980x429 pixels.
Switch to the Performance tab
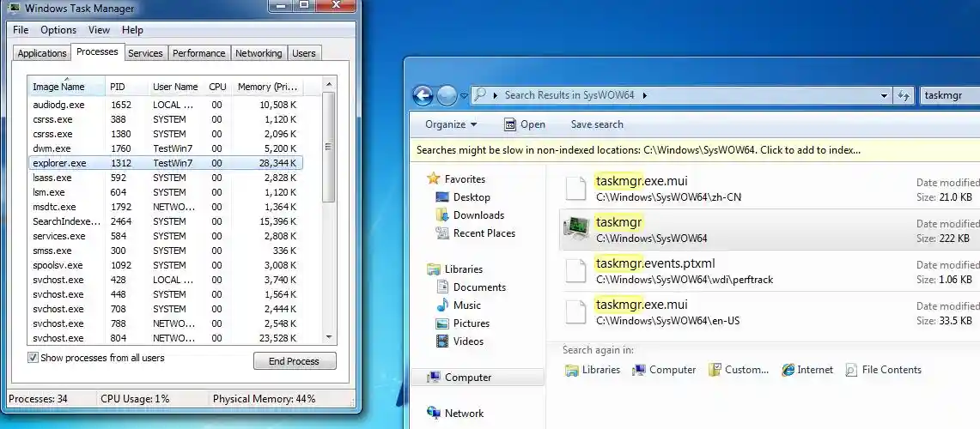tap(198, 53)
